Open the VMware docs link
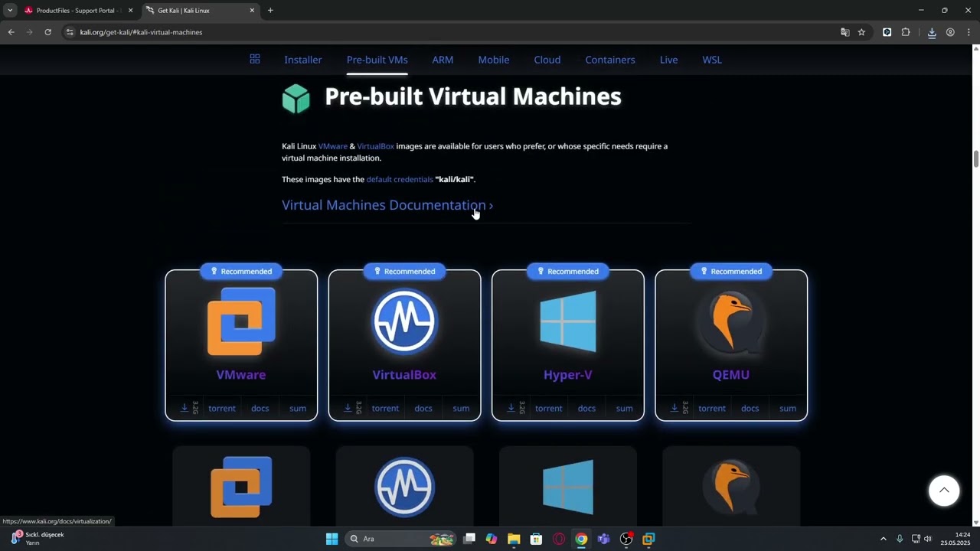The image size is (980, 551). pos(260,408)
